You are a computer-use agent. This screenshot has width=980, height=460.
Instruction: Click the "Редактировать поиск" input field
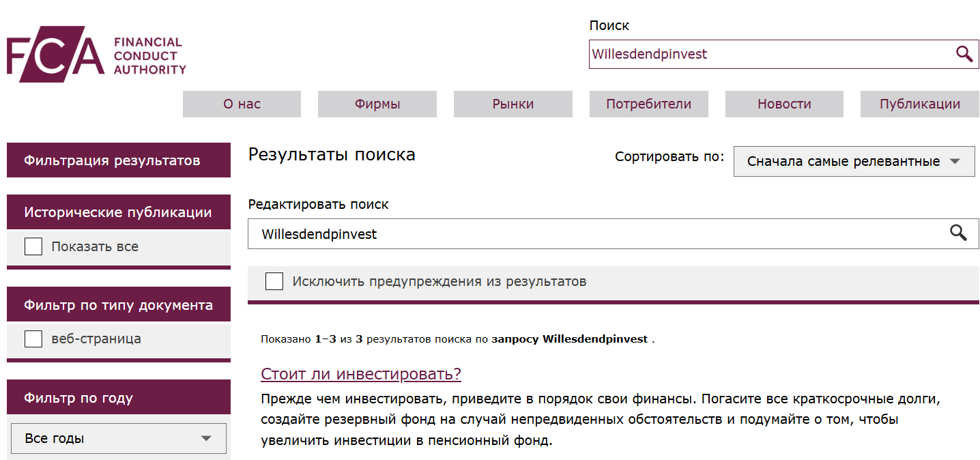point(546,233)
